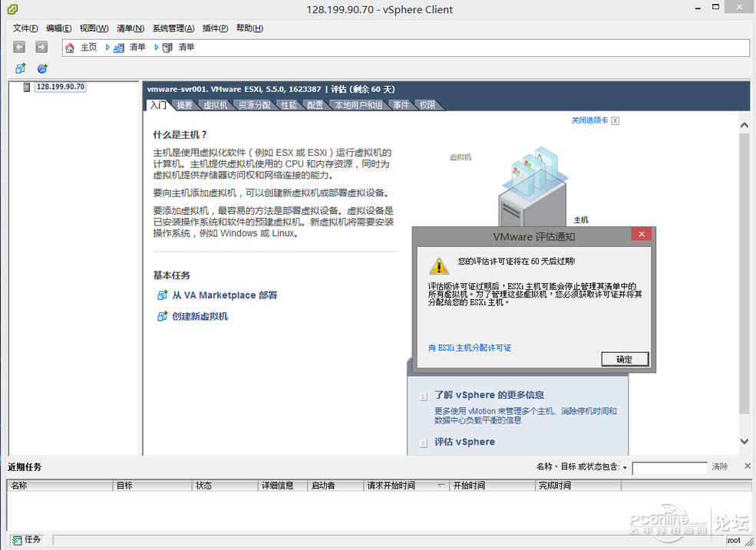Open the 编辑(E) menu
Screen dimensions: 756x550
(59, 28)
